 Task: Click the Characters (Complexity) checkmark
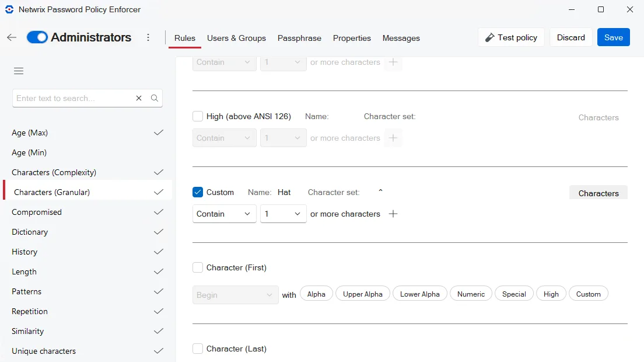(x=159, y=172)
